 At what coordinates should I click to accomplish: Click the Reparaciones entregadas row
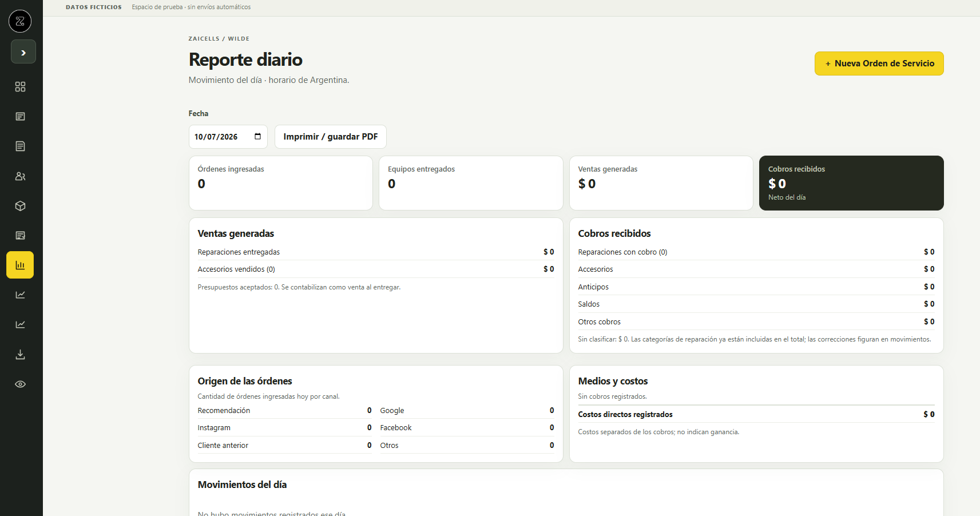tap(376, 252)
